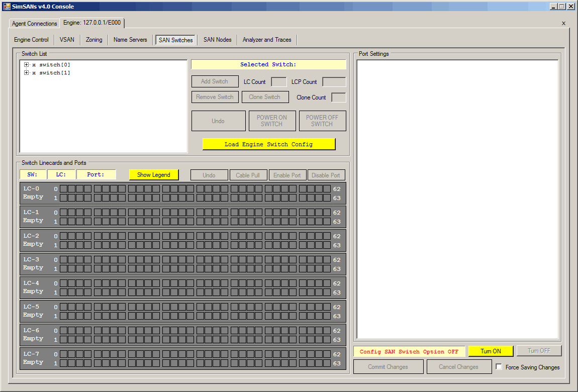Switch to the Analyzer and Traces tab
This screenshot has width=578, height=392.
[x=267, y=40]
